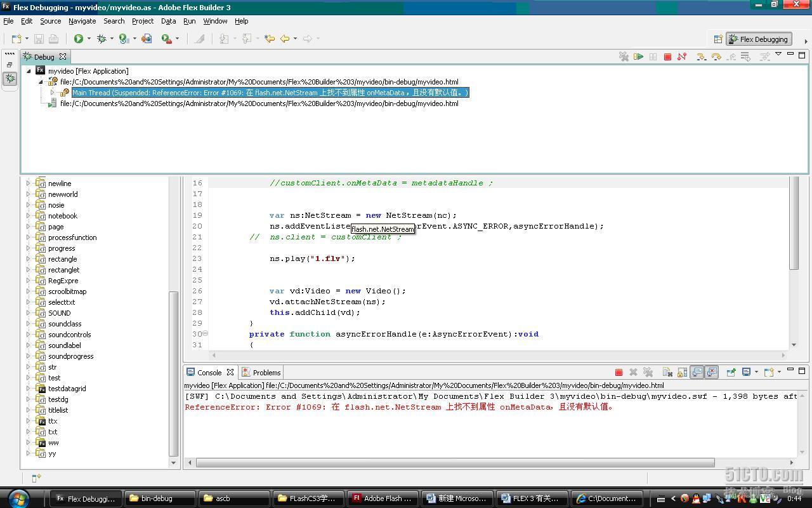Screen dimensions: 812x508
Task: Open the Debug view menu triangle
Action: point(778,55)
